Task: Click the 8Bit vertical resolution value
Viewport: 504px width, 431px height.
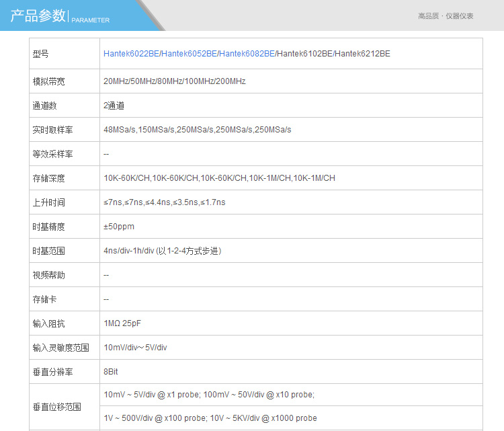Action: [x=111, y=372]
